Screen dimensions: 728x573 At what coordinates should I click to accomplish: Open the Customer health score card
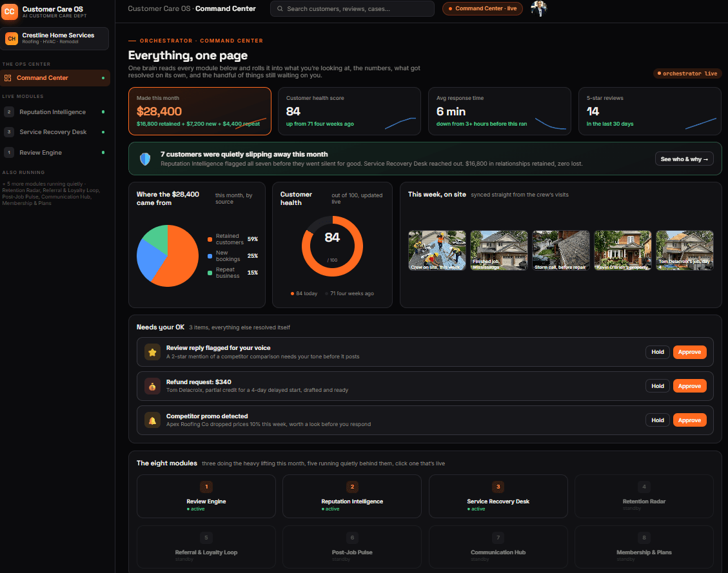pos(349,112)
